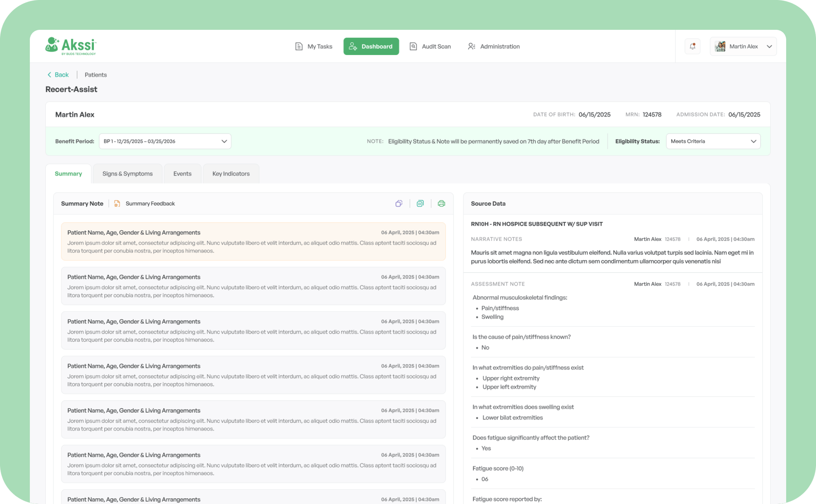
Task: Click the purple copy icon in Summary Note header
Action: 399,203
